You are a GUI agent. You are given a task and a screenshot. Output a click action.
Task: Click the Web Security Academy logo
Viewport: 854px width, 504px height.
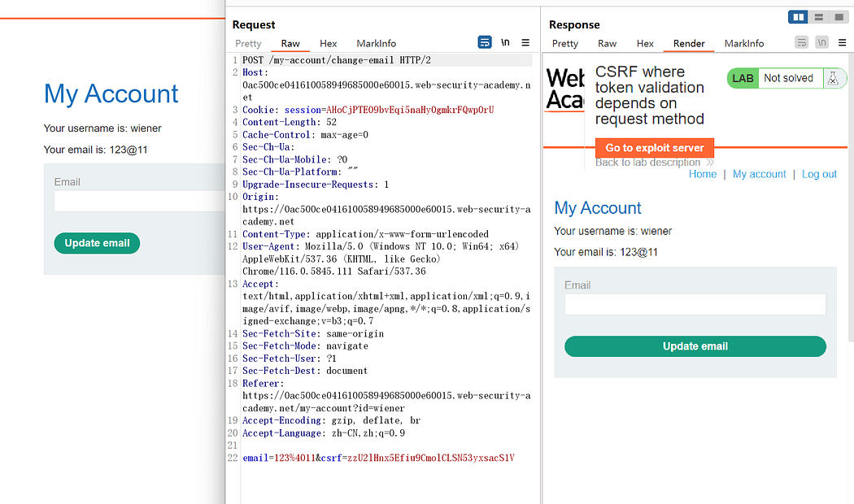pyautogui.click(x=565, y=89)
